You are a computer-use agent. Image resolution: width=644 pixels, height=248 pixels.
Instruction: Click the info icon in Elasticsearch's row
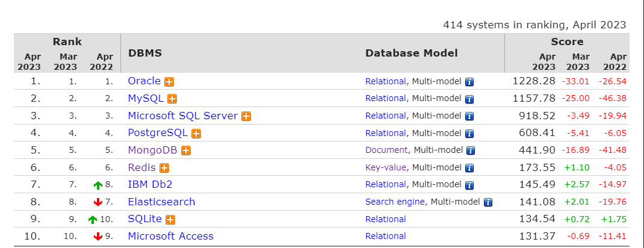coord(488,202)
